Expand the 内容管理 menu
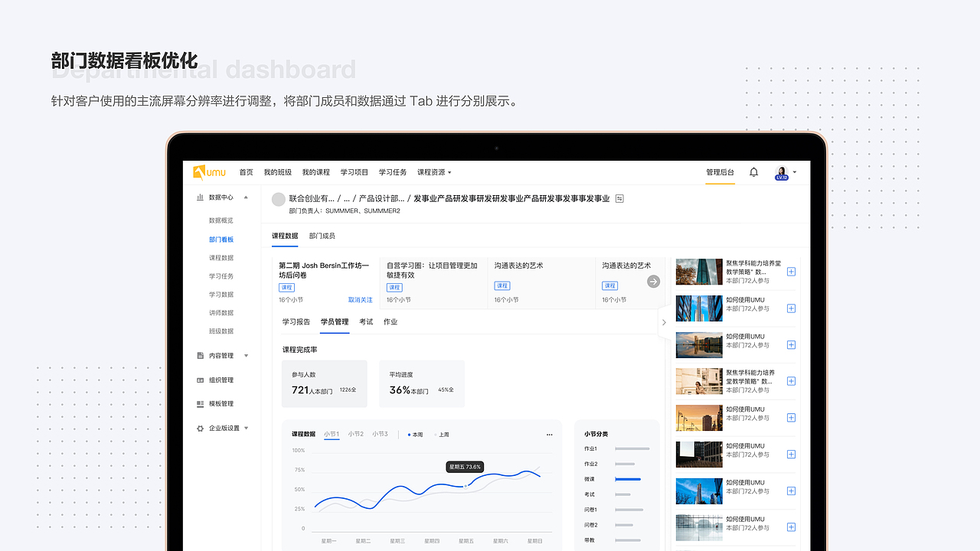The image size is (980, 551). pyautogui.click(x=220, y=355)
